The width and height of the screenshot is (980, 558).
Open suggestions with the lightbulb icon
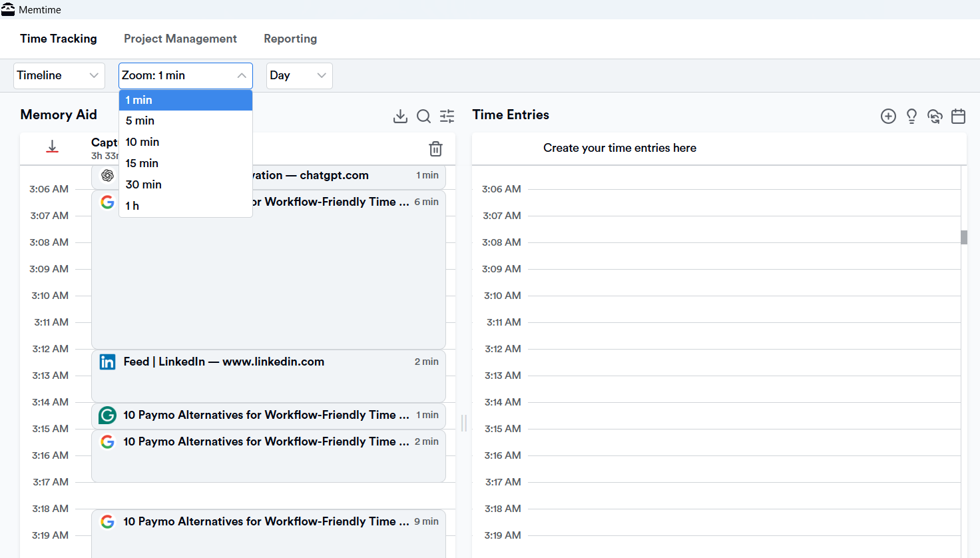(x=911, y=116)
